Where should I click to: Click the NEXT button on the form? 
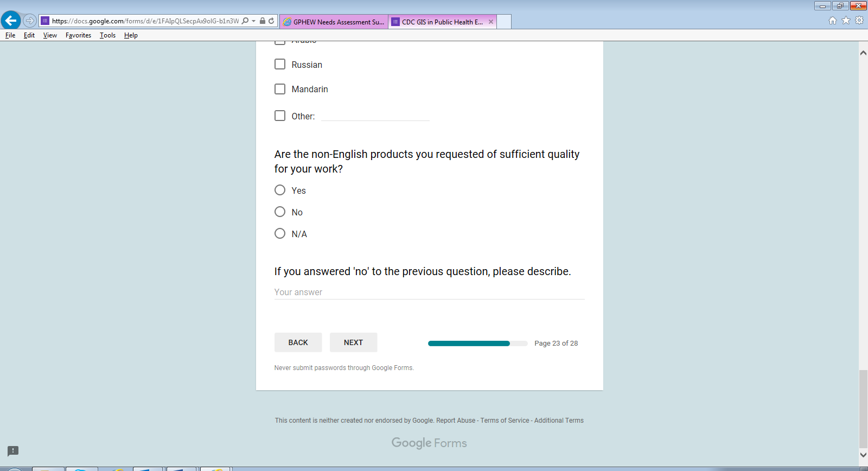point(353,342)
